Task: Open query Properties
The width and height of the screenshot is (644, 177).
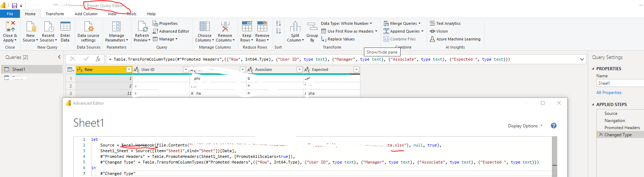Action: (x=165, y=23)
